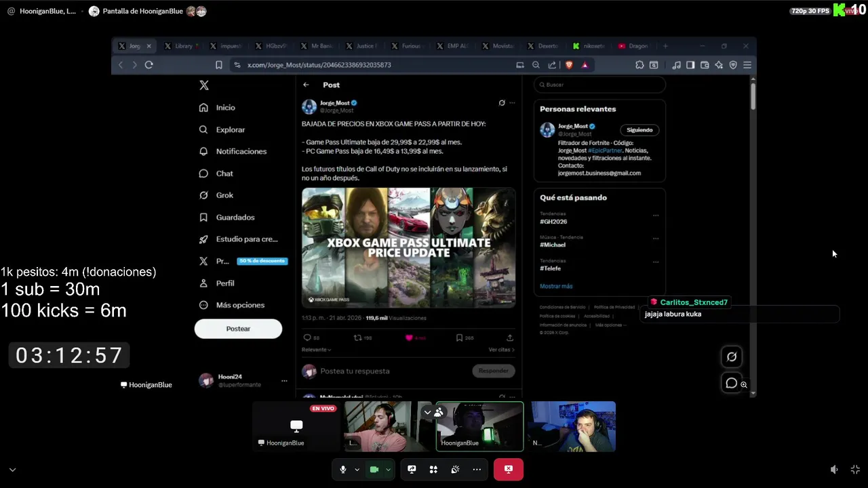Toggle the green camera button
The image size is (868, 488).
click(374, 469)
